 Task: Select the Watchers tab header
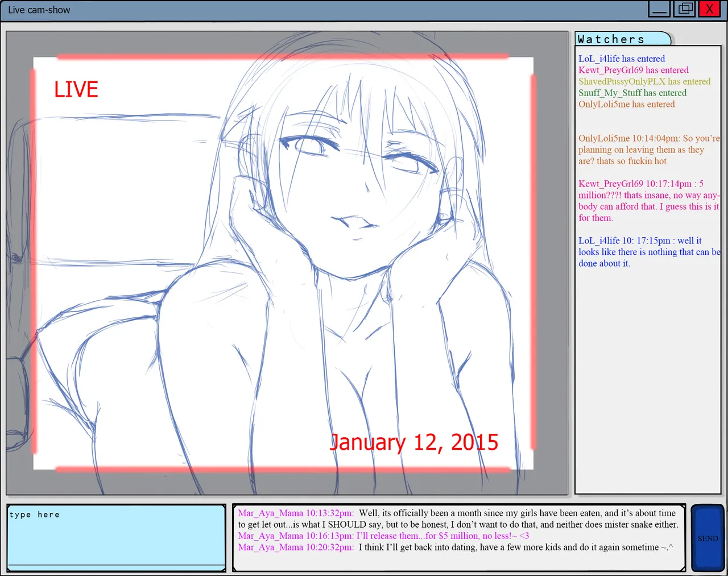pos(623,39)
